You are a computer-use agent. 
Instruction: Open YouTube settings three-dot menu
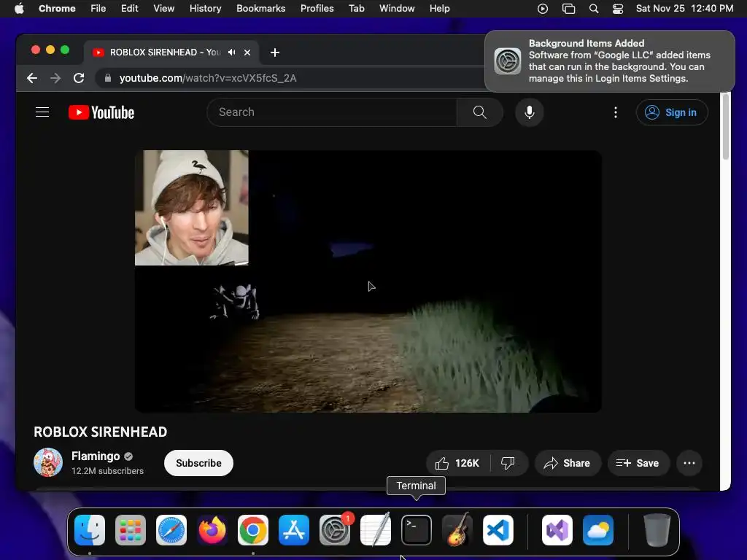pyautogui.click(x=616, y=112)
